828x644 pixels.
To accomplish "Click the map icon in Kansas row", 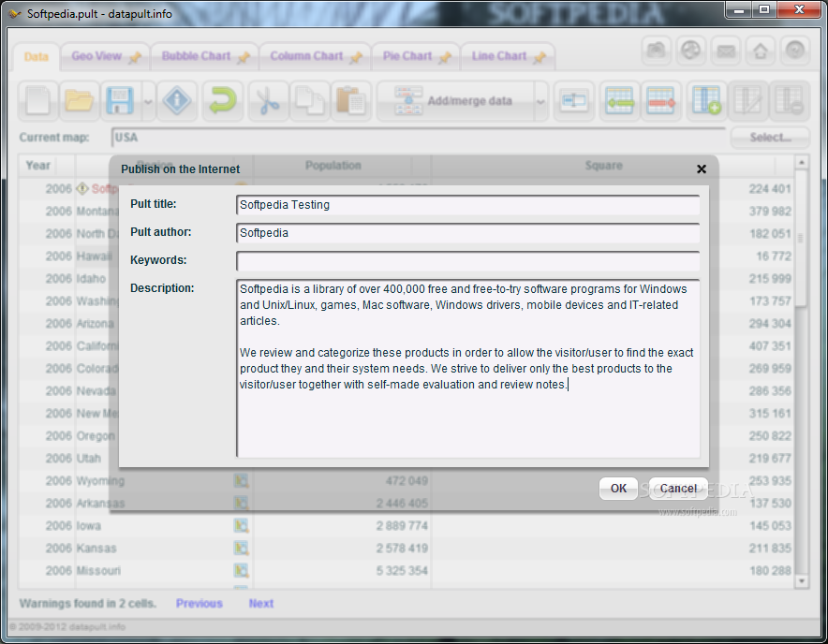I will click(242, 548).
